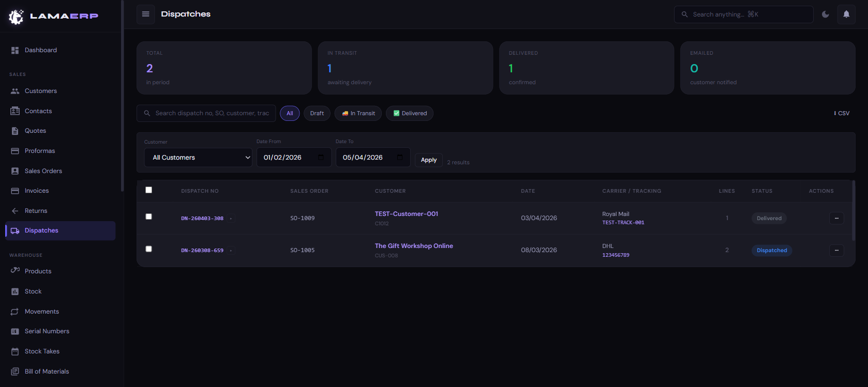Check the box for dispatch DN-260308-659
Image resolution: width=868 pixels, height=387 pixels.
pyautogui.click(x=149, y=249)
